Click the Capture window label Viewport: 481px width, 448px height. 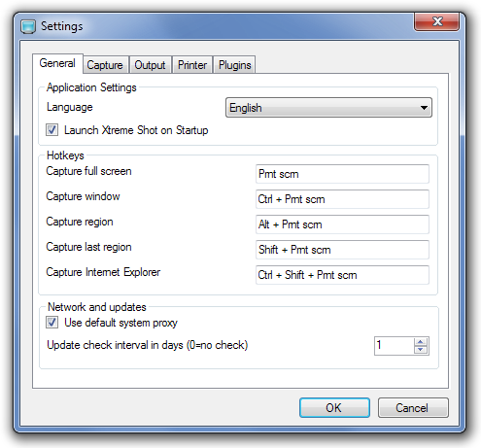[83, 196]
